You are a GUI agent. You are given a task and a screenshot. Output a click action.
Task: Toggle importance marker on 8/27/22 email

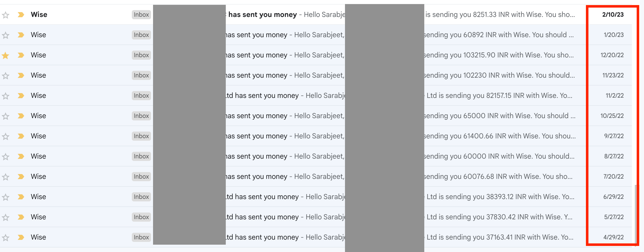point(21,156)
